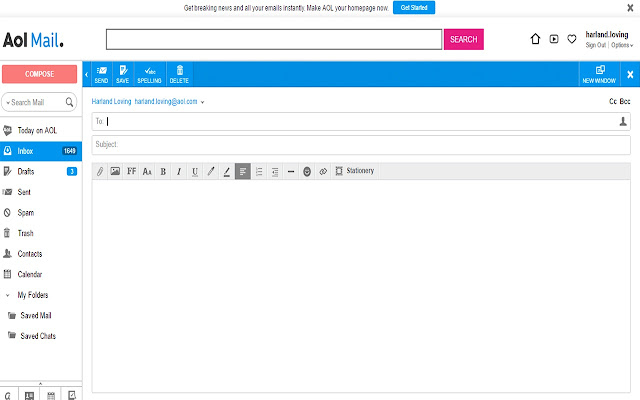Send the email with the Send button

[x=102, y=75]
